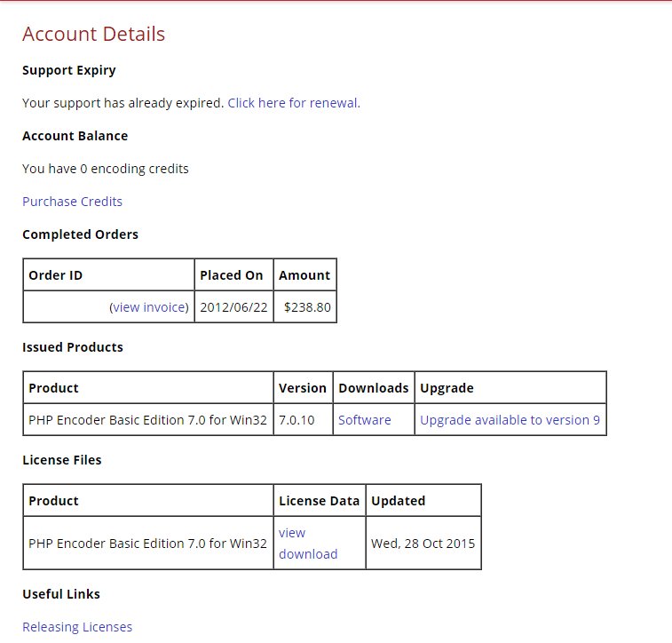Viewport: 672px width, 643px height.
Task: Select the 2012/06/22 order date cell
Action: [232, 307]
